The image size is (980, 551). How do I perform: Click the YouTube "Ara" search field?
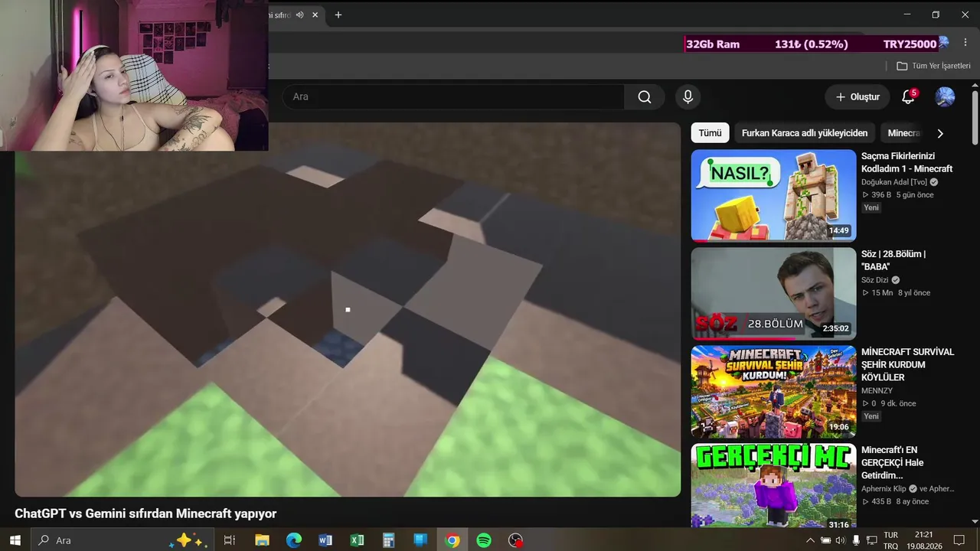[x=453, y=97]
